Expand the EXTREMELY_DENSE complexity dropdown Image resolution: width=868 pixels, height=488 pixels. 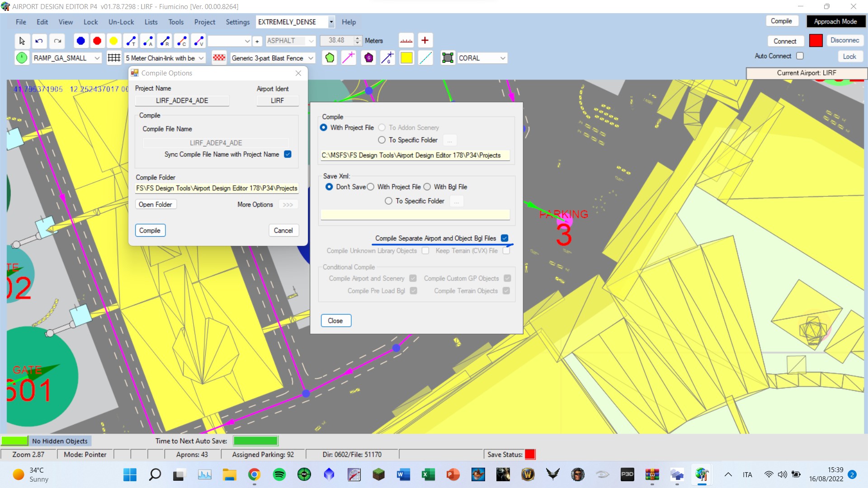coord(331,22)
